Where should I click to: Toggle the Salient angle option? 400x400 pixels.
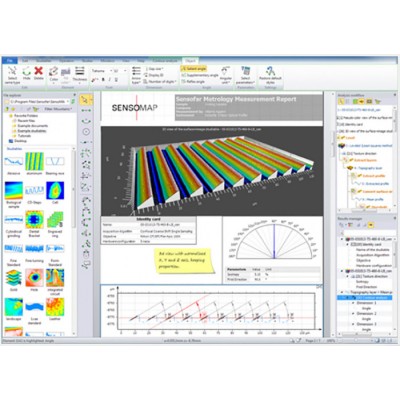[194, 69]
